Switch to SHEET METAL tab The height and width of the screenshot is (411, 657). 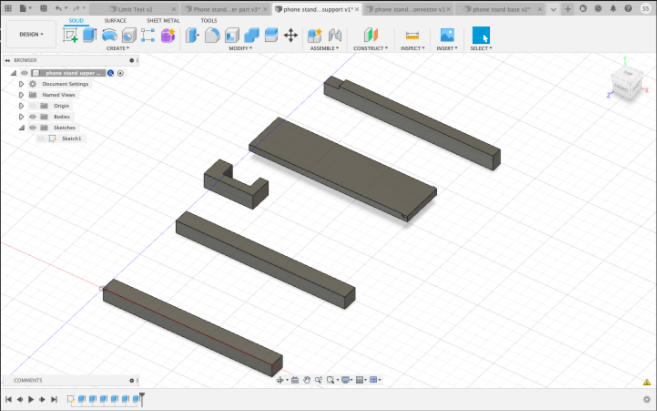pos(163,21)
